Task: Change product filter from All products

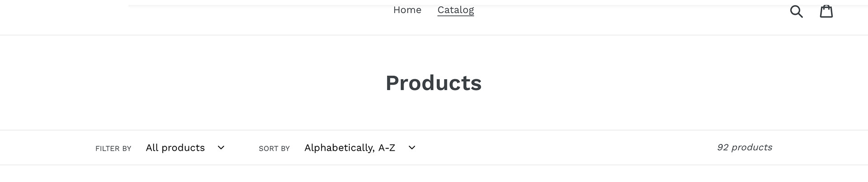Action: [185, 148]
